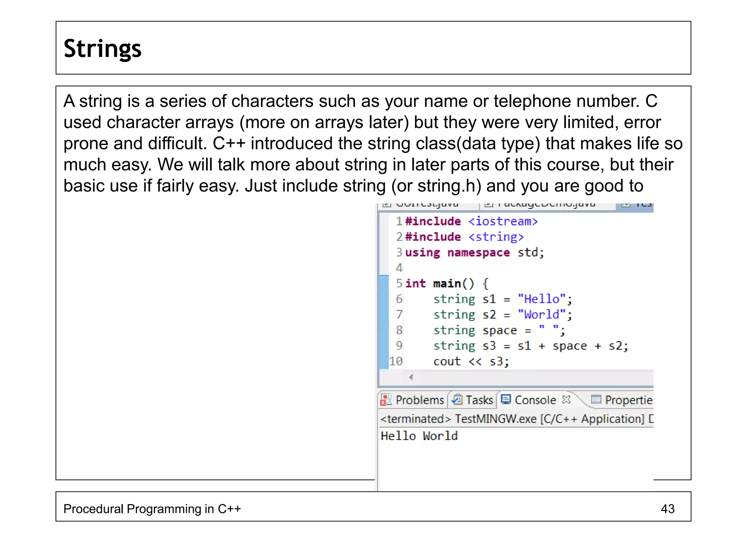Click the terminated TestMINGW.exe status line
Screen dimensions: 747x560
(x=517, y=419)
